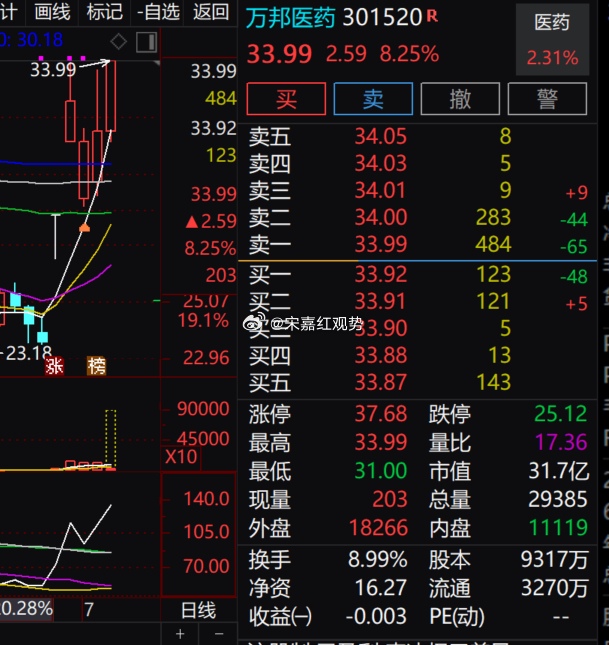Select 买四 price 33.88
This screenshot has width=609, height=645.
381,355
